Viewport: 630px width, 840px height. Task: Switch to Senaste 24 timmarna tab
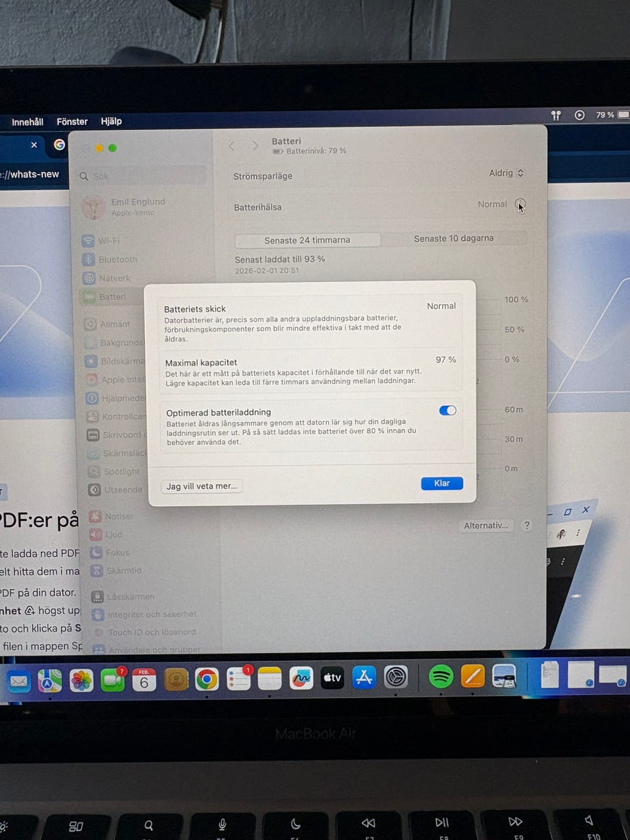[x=307, y=240]
